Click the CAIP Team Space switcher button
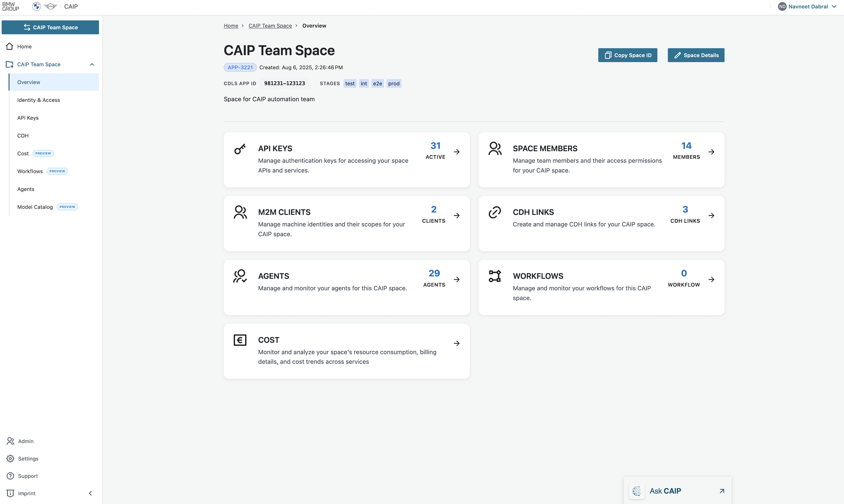Screen dimensions: 844x504 50,27
